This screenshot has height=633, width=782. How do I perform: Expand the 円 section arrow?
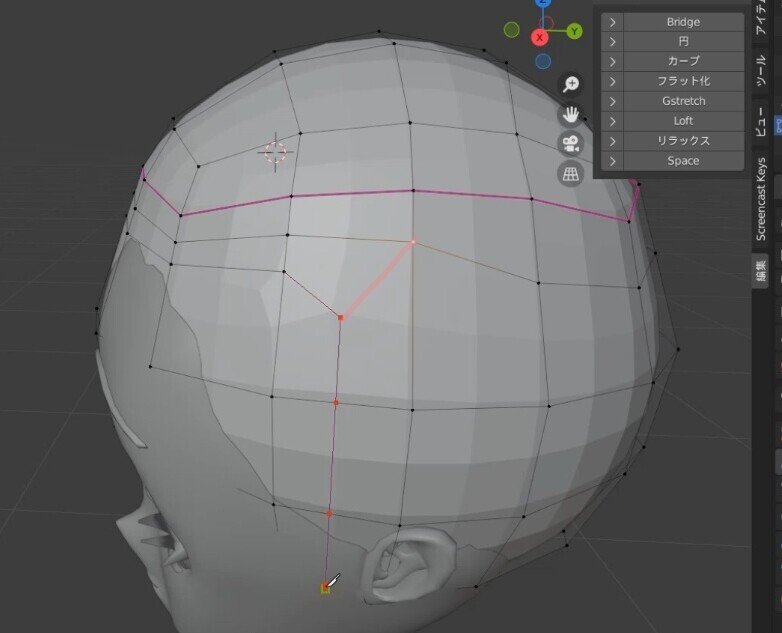click(612, 42)
